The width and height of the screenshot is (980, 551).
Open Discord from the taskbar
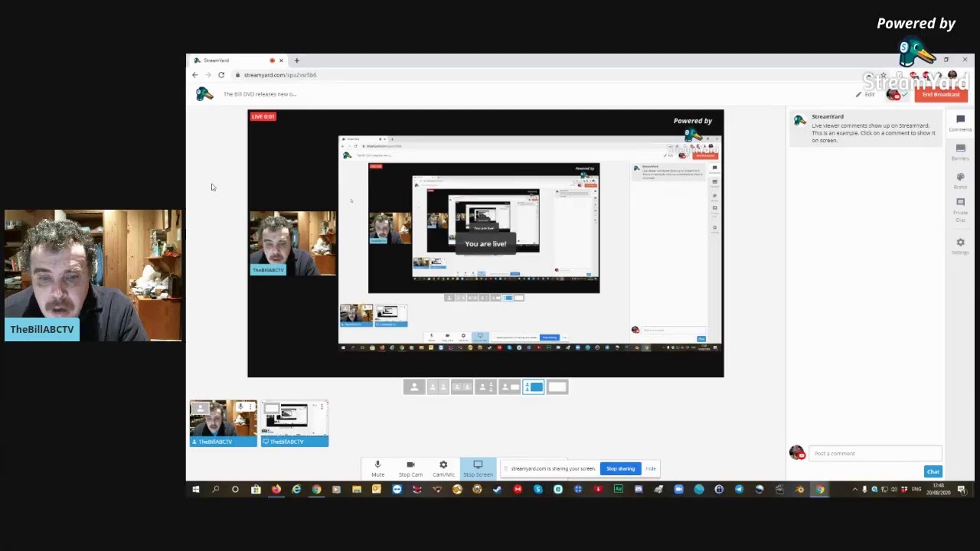(x=639, y=490)
